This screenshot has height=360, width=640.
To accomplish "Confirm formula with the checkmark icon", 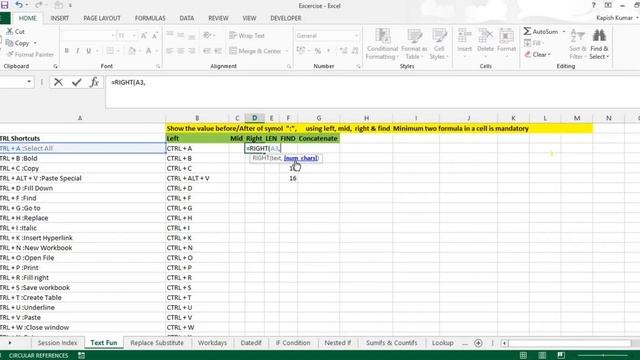I will pyautogui.click(x=76, y=82).
